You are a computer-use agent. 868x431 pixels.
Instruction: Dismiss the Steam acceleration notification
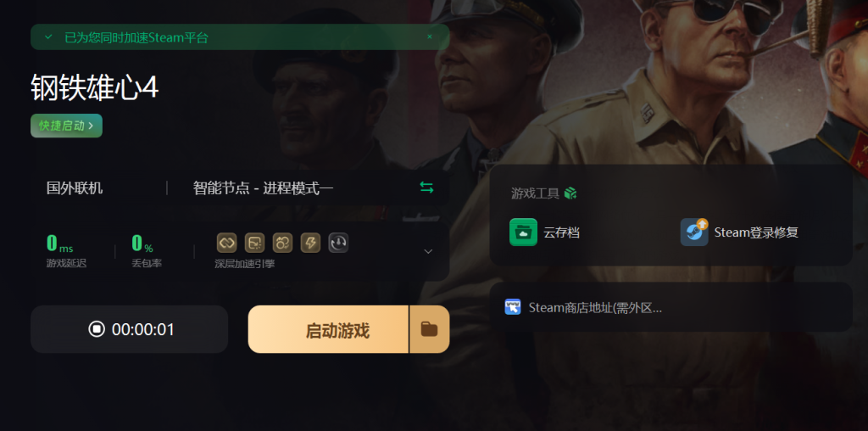[430, 36]
